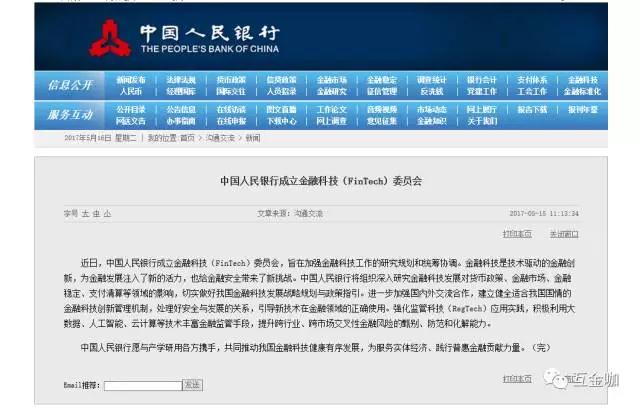The image size is (640, 408).
Task: Open 关于我们 navigation link
Action: (x=482, y=121)
